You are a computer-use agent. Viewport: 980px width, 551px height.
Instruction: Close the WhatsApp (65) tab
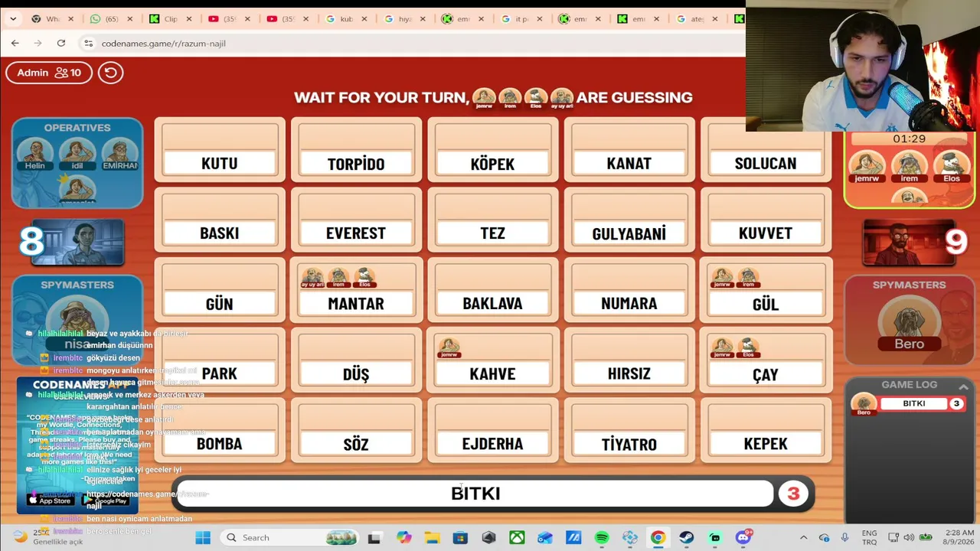pos(130,19)
